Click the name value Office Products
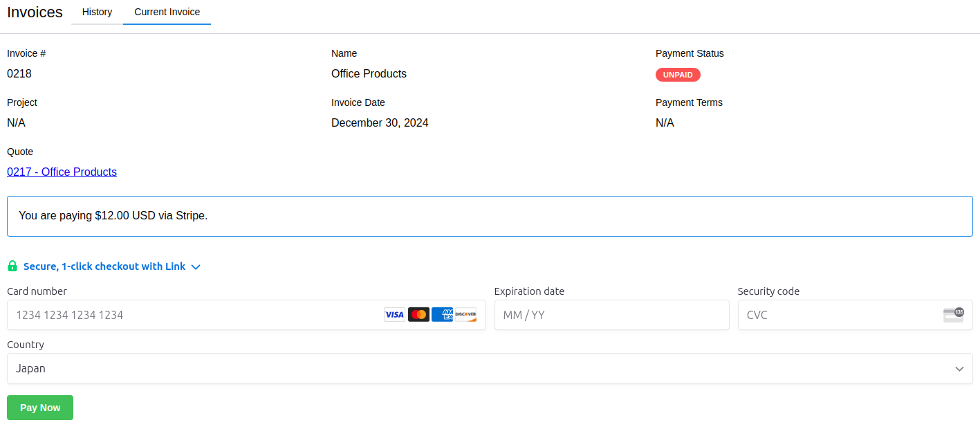 pyautogui.click(x=369, y=73)
